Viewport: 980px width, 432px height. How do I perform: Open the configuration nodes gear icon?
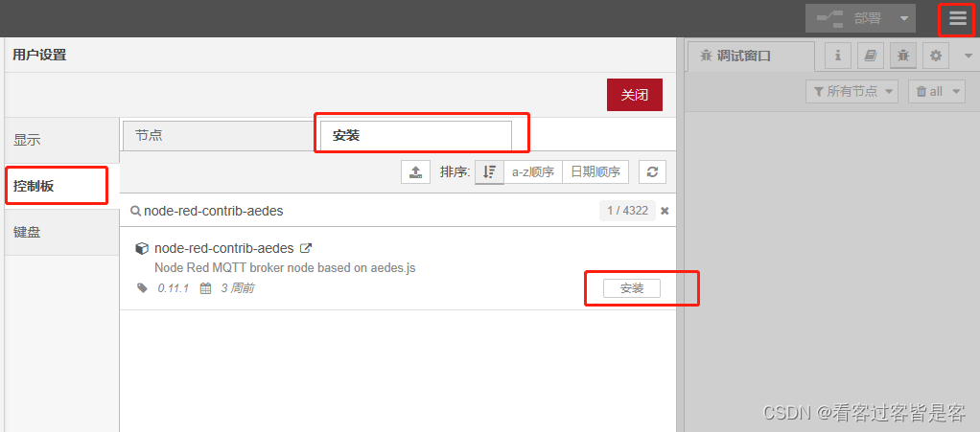(x=936, y=56)
